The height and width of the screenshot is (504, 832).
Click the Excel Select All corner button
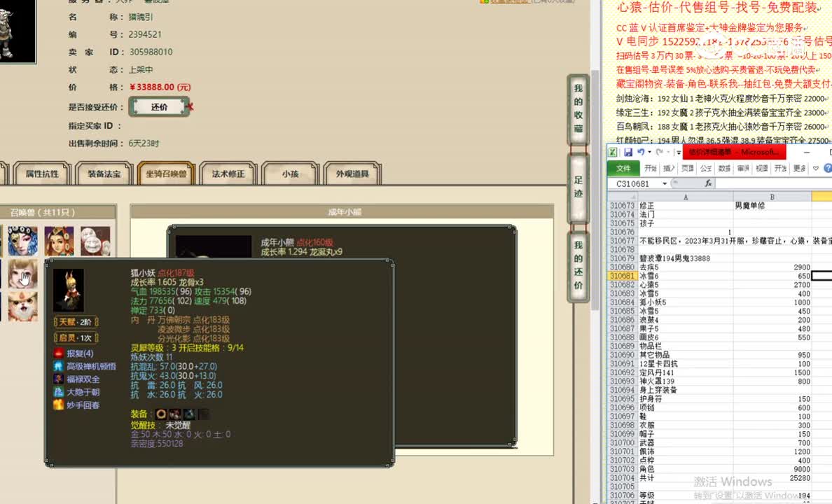click(623, 197)
